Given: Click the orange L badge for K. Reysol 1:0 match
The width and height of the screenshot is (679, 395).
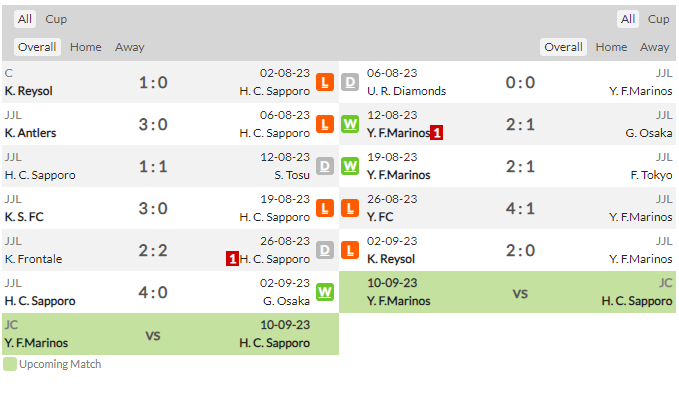Looking at the screenshot, I should [324, 82].
